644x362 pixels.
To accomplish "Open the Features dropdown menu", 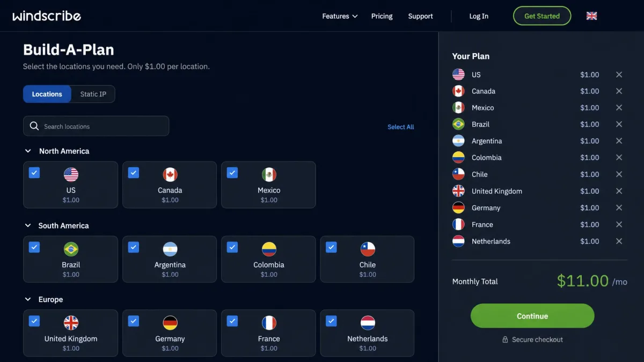I will (340, 16).
